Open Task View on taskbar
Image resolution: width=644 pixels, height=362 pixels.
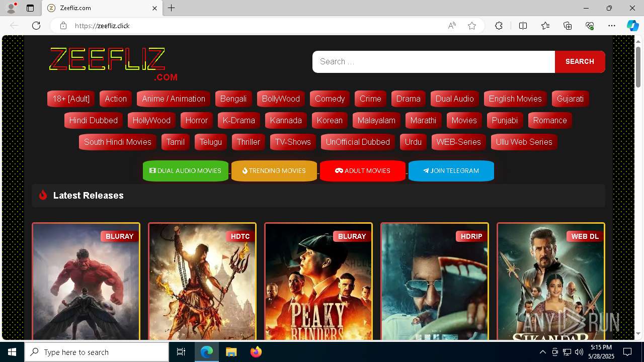(x=181, y=352)
